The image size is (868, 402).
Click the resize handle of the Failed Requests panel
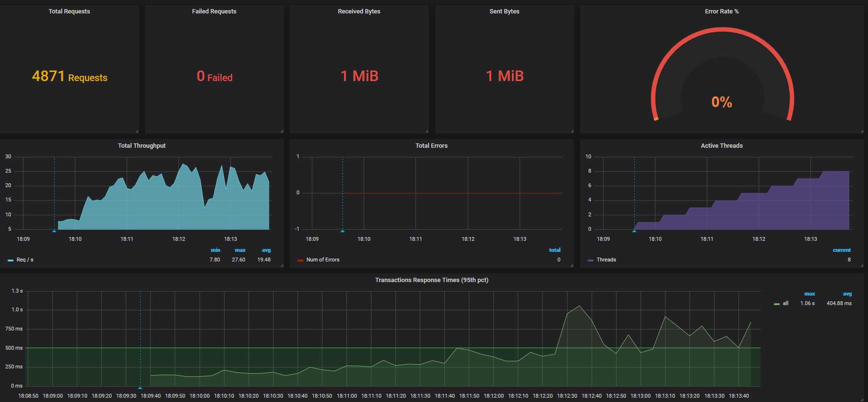(x=282, y=131)
